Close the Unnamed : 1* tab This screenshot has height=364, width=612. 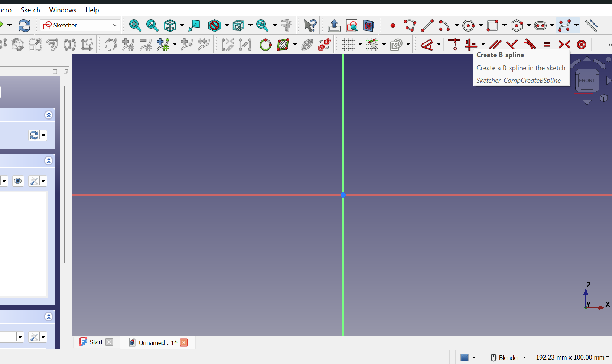pyautogui.click(x=184, y=342)
